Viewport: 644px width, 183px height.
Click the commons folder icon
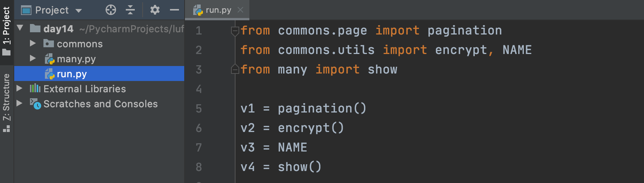tap(49, 43)
